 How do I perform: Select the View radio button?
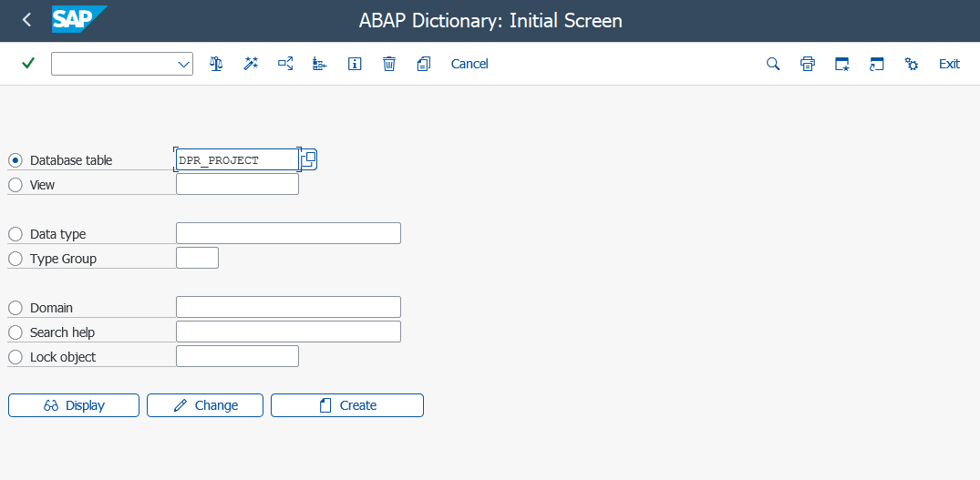click(x=15, y=185)
